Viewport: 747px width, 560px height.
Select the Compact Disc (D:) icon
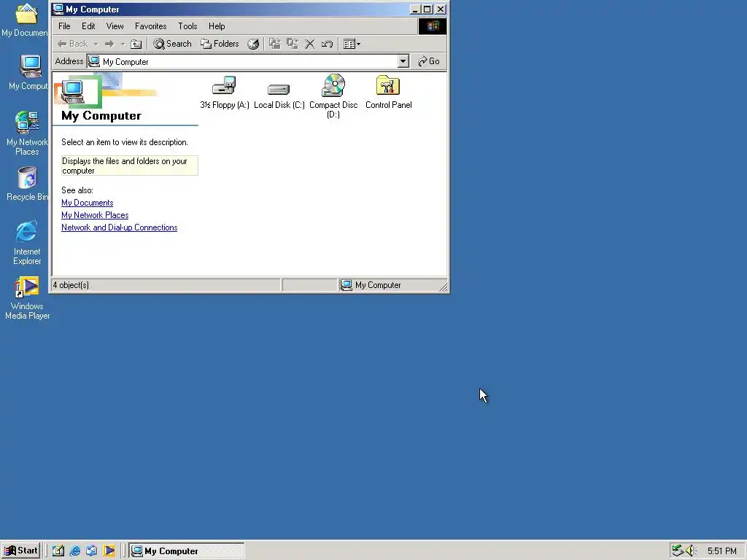(333, 96)
